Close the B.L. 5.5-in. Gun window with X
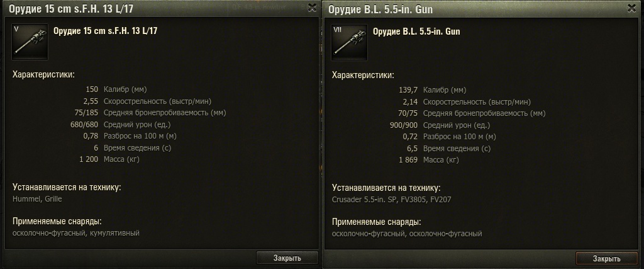 631,8
